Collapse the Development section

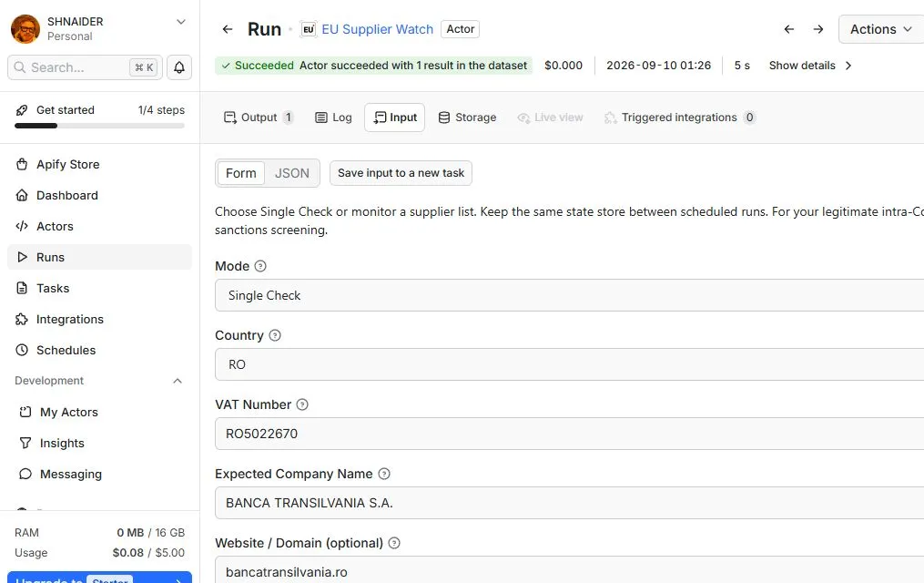pos(178,381)
